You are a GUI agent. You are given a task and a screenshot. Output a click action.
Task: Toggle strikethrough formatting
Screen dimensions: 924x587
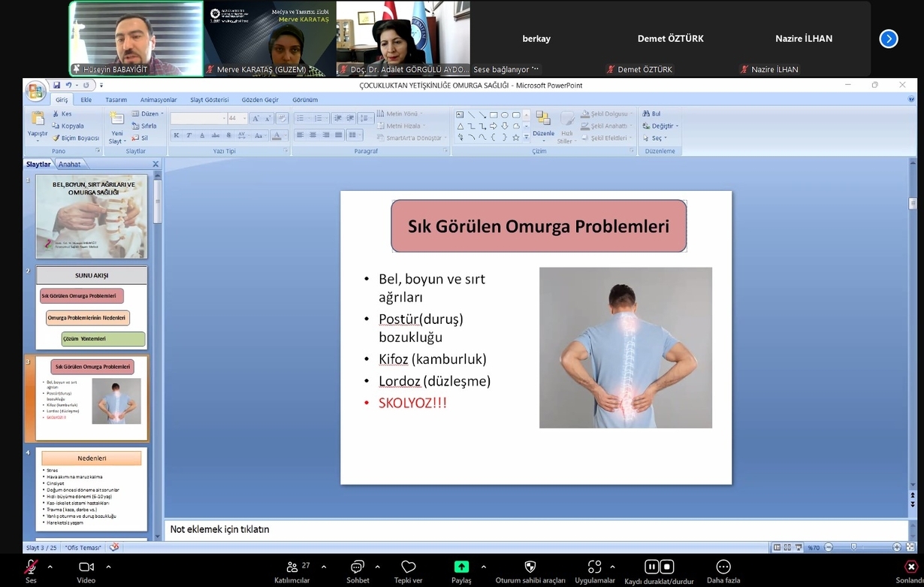(x=216, y=135)
